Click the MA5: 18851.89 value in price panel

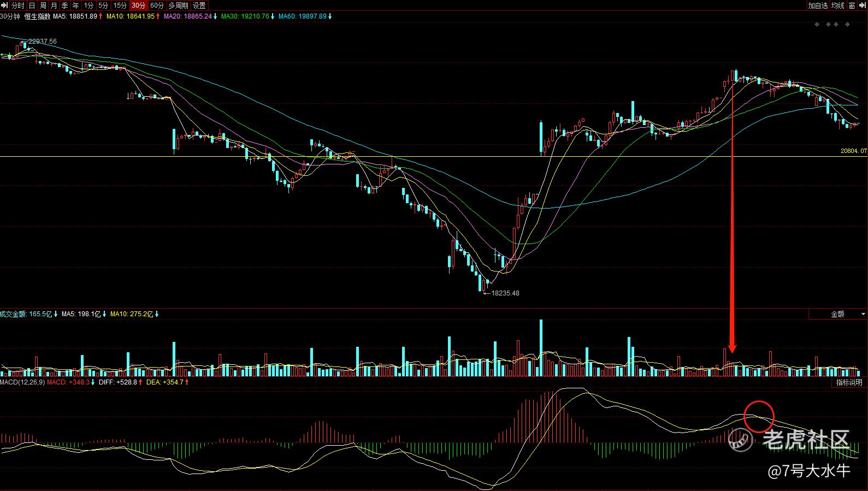pyautogui.click(x=75, y=16)
